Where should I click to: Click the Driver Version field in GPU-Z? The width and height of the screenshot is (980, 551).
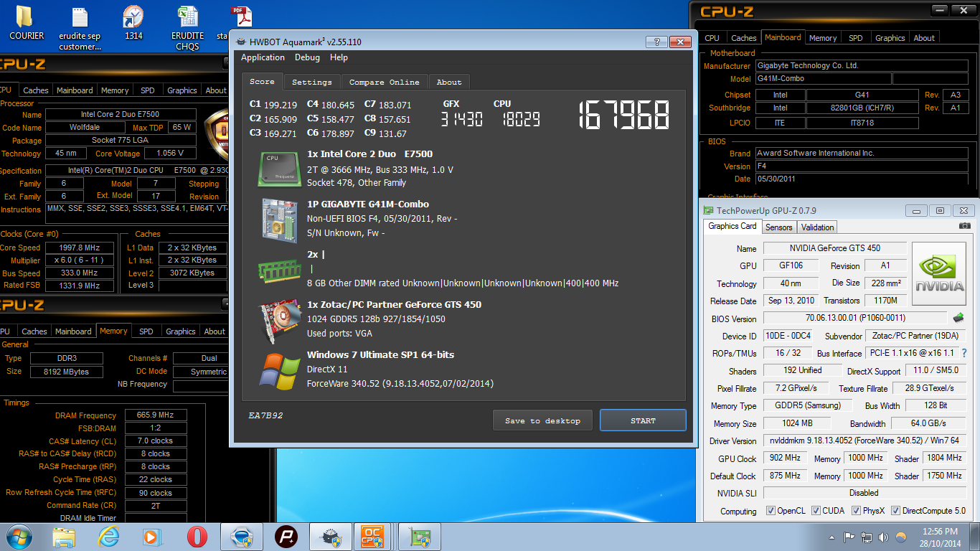[864, 441]
